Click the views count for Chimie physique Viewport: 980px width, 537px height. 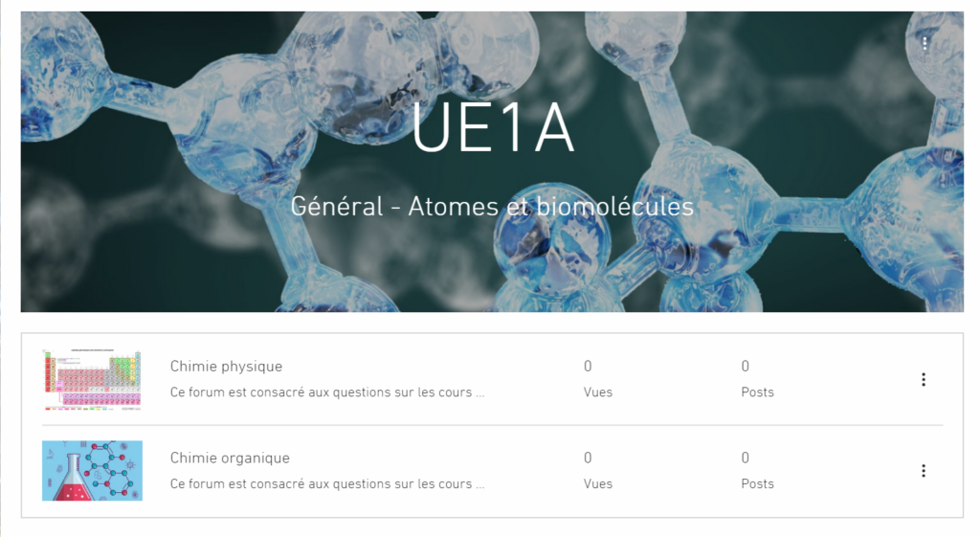[588, 367]
